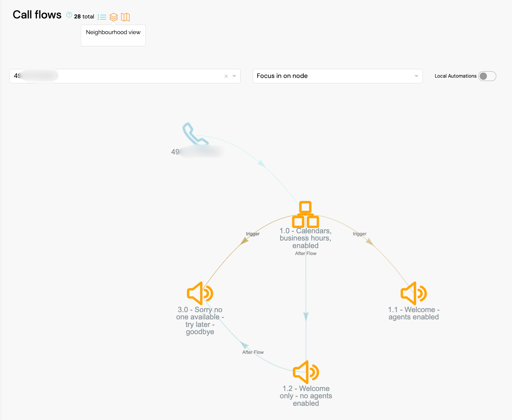Click the 3.0 Sorry no one available speaker icon
512x420 pixels.
[x=200, y=293]
